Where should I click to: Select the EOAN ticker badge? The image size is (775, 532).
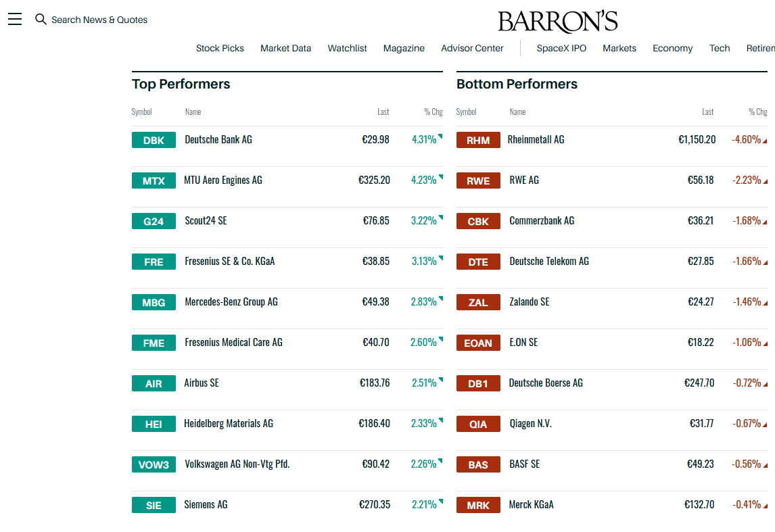point(478,343)
